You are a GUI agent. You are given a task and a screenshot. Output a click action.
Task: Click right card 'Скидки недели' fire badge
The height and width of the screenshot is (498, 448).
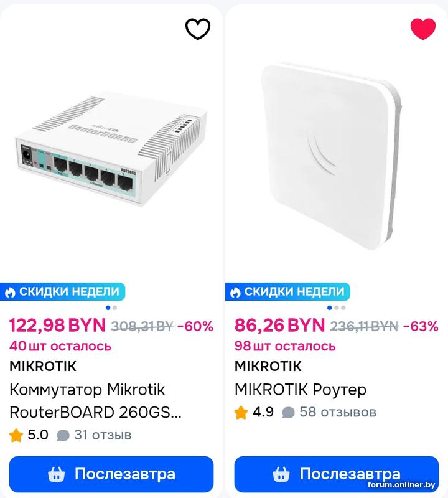pos(287,291)
